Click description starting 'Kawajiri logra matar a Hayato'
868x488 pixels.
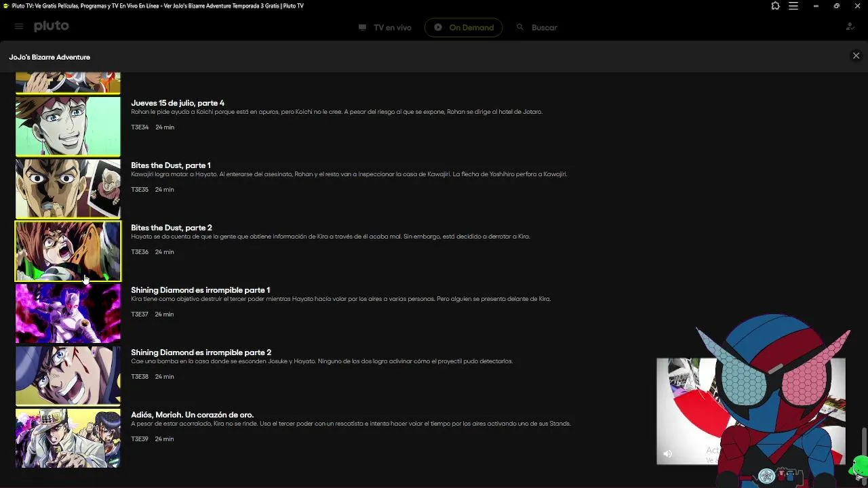pyautogui.click(x=349, y=174)
